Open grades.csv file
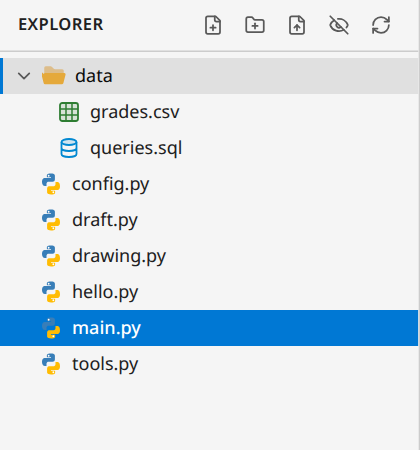Image resolution: width=420 pixels, height=450 pixels. coord(135,112)
